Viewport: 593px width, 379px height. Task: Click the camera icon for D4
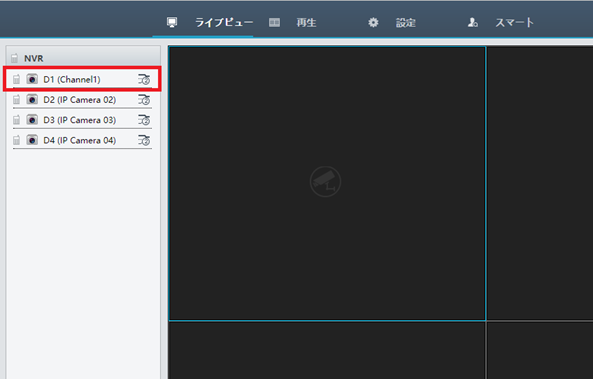pyautogui.click(x=32, y=140)
